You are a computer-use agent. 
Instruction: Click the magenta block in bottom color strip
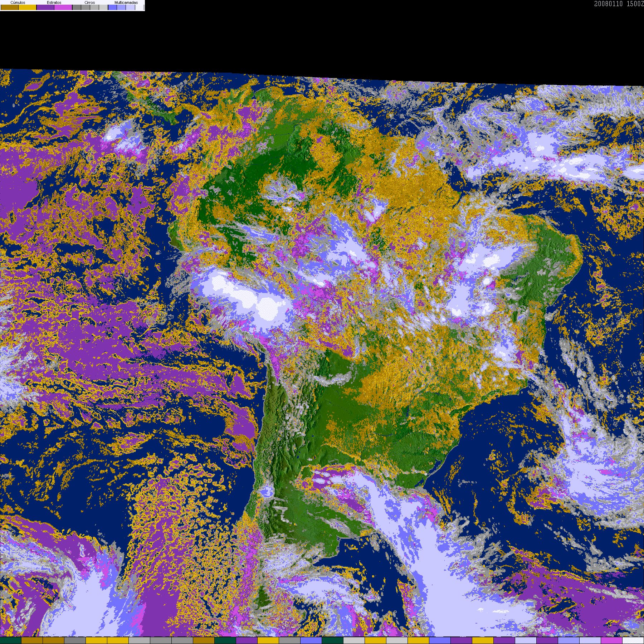tap(612, 640)
